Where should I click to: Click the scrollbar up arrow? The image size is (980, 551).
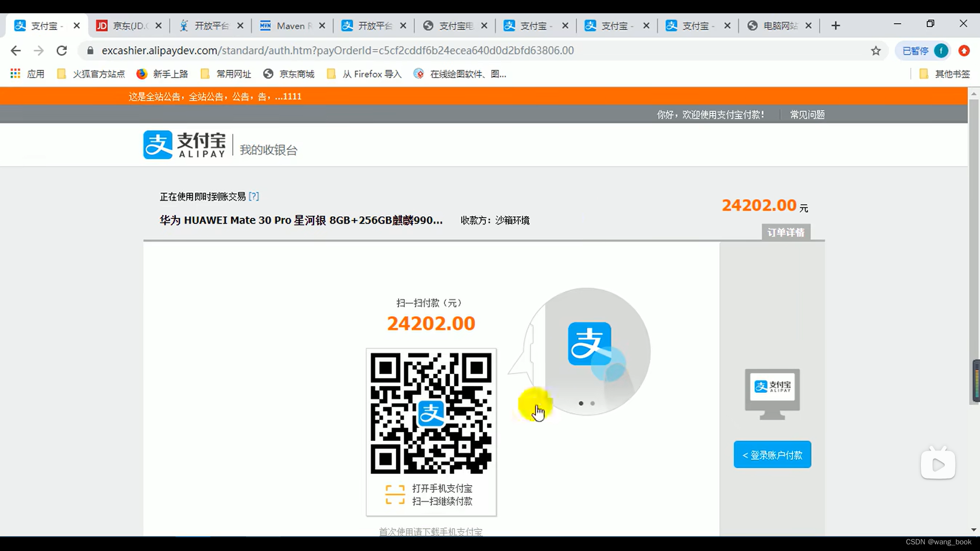point(973,94)
